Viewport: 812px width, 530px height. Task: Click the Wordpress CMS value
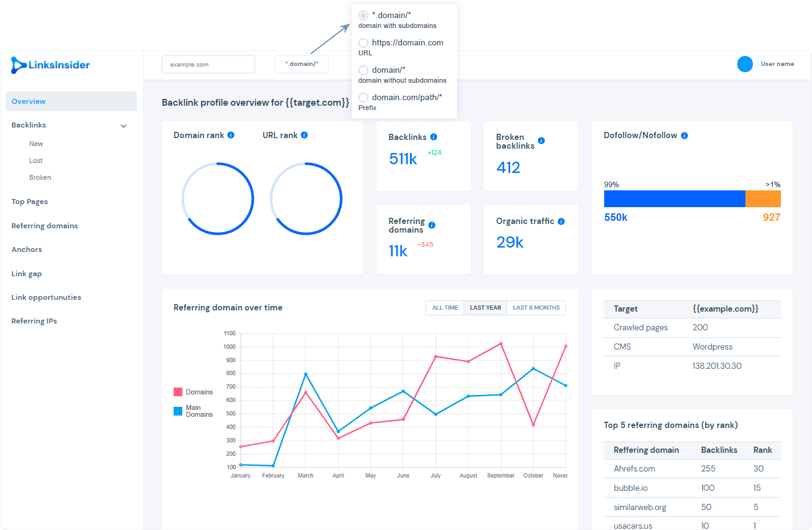pyautogui.click(x=712, y=346)
